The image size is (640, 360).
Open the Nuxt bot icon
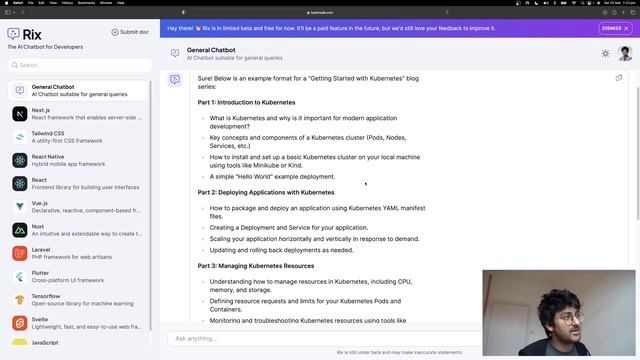pos(20,230)
